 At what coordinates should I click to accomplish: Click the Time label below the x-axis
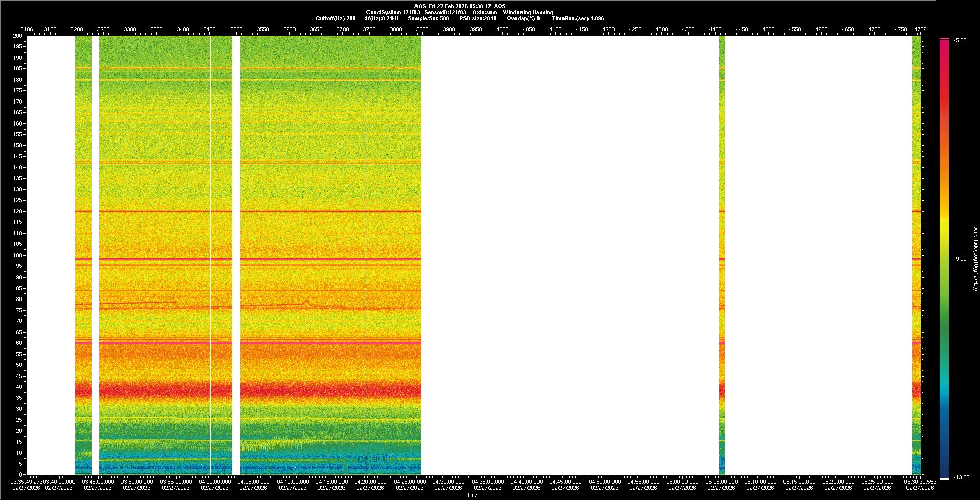click(472, 495)
